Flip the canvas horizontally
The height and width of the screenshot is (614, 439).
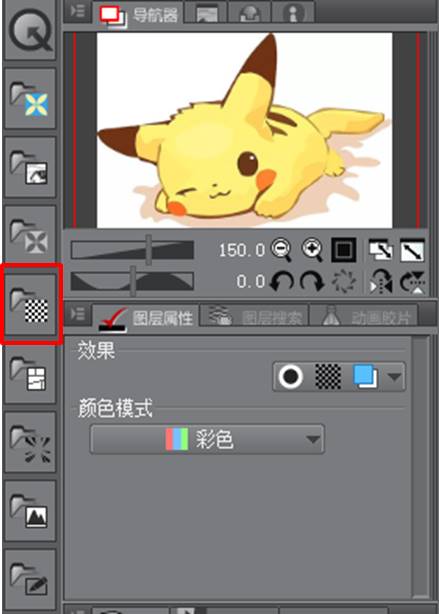(x=381, y=281)
